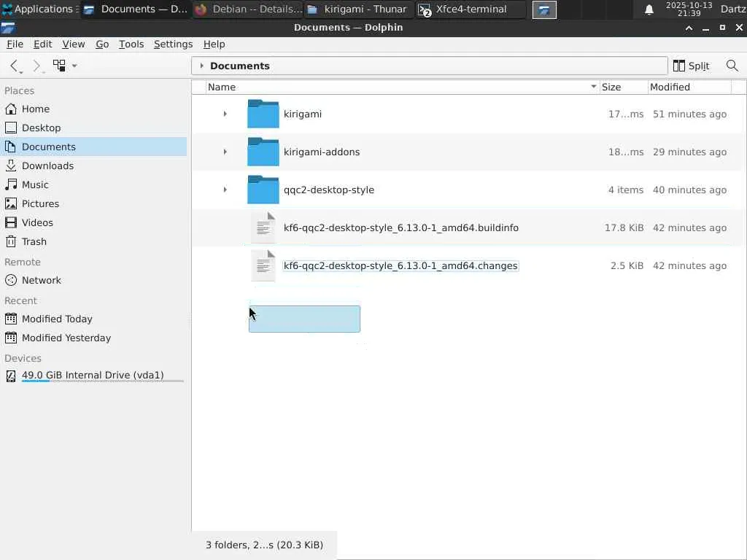Click the Internal Drive disk icon

point(11,376)
